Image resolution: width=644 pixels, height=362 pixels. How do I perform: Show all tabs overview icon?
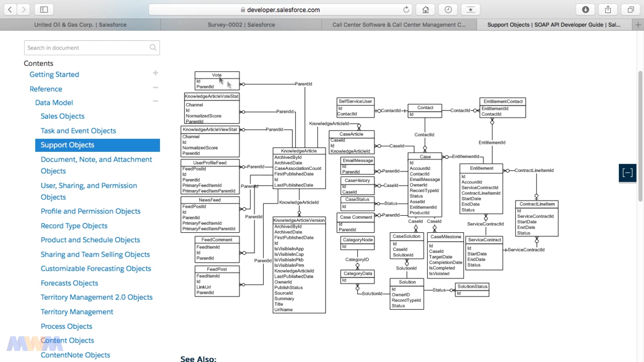point(631,10)
